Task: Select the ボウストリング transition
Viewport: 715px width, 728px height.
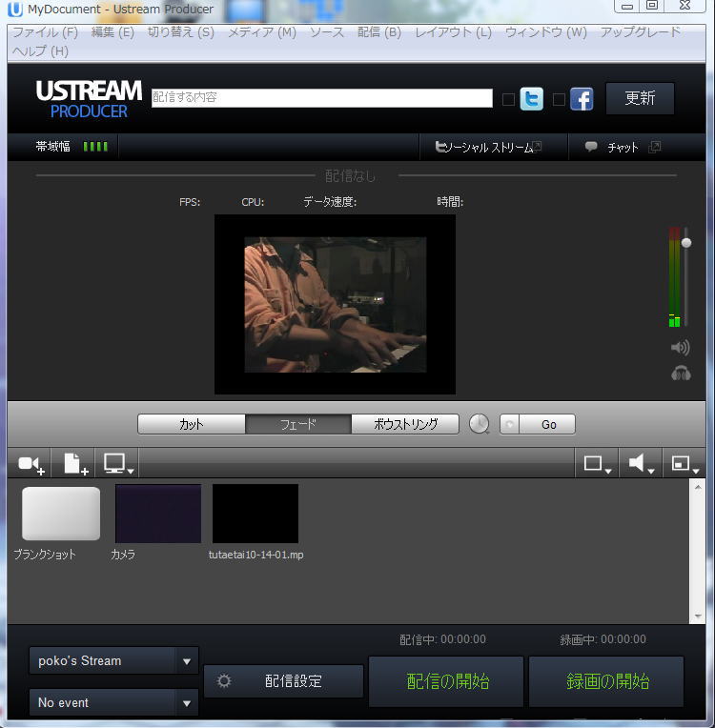Action: tap(405, 424)
